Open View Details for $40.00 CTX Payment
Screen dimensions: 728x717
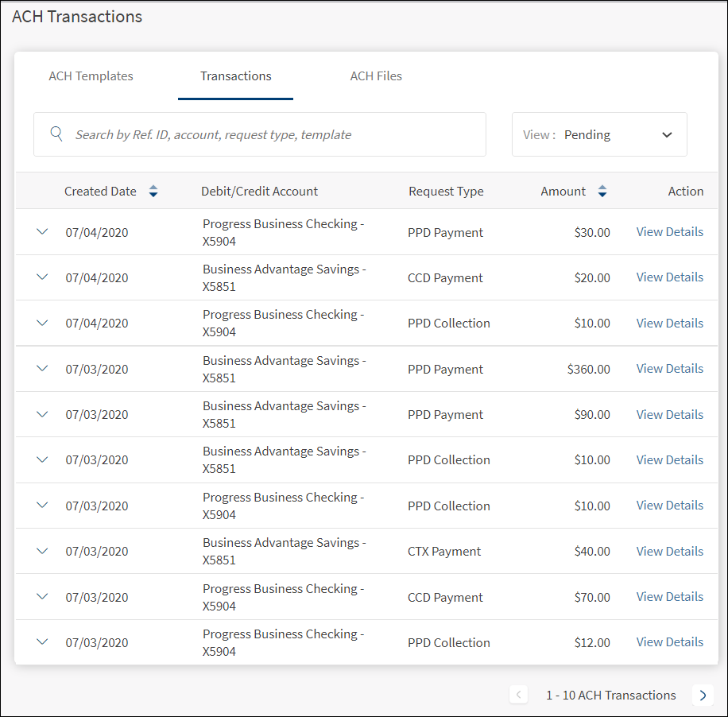point(669,551)
